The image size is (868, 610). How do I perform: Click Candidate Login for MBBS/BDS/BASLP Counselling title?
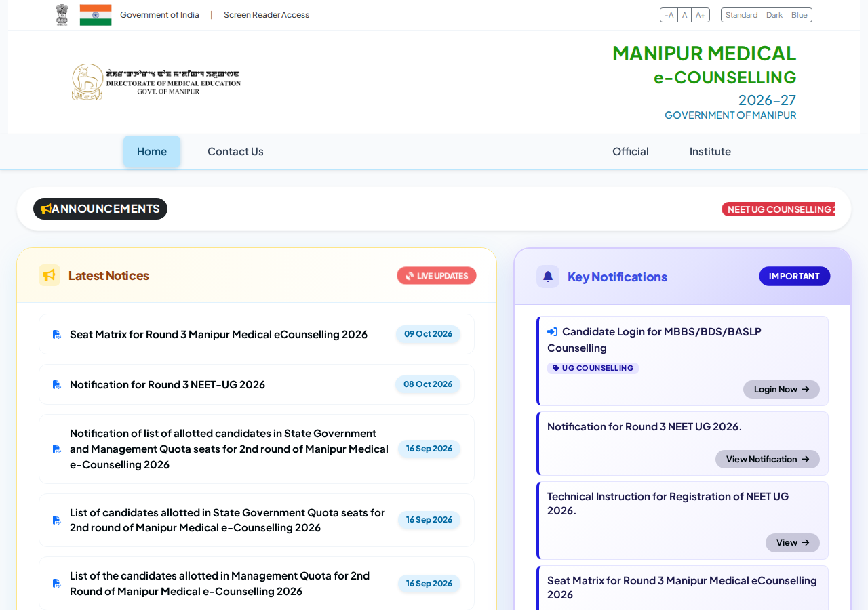[x=654, y=340]
